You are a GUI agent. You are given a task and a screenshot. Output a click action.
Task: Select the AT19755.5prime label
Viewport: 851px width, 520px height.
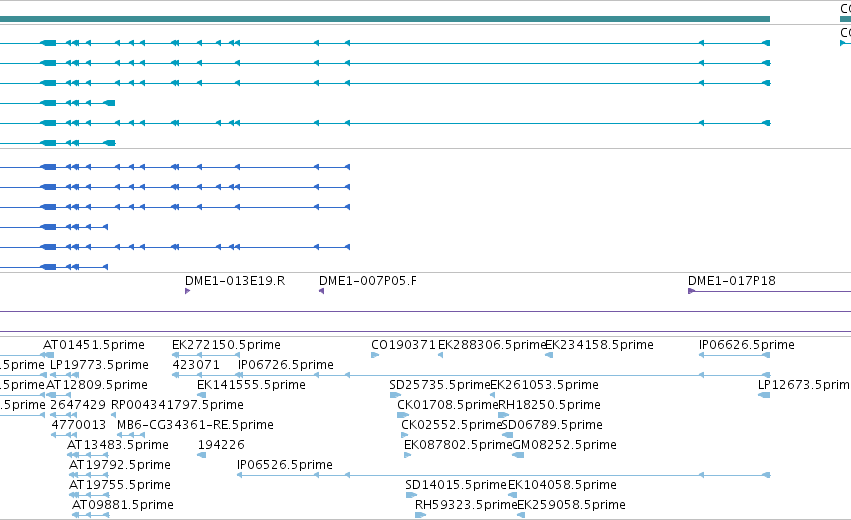point(120,485)
